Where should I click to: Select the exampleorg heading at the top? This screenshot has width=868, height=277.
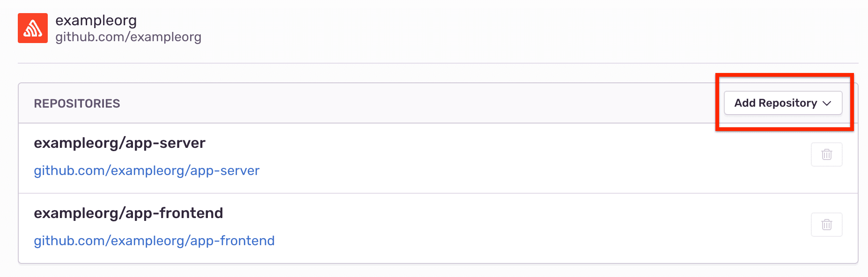tap(96, 21)
